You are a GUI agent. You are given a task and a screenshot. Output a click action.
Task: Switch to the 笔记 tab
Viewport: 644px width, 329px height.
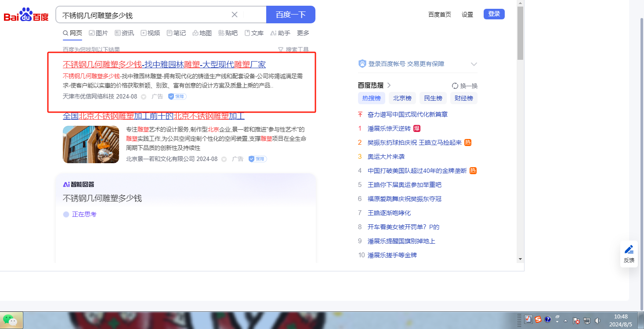pyautogui.click(x=176, y=33)
